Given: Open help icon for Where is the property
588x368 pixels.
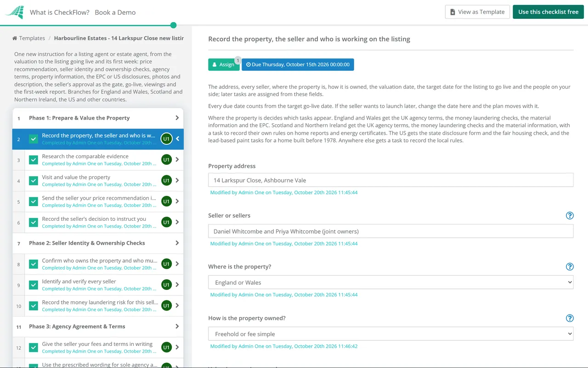Looking at the screenshot, I should (x=570, y=267).
